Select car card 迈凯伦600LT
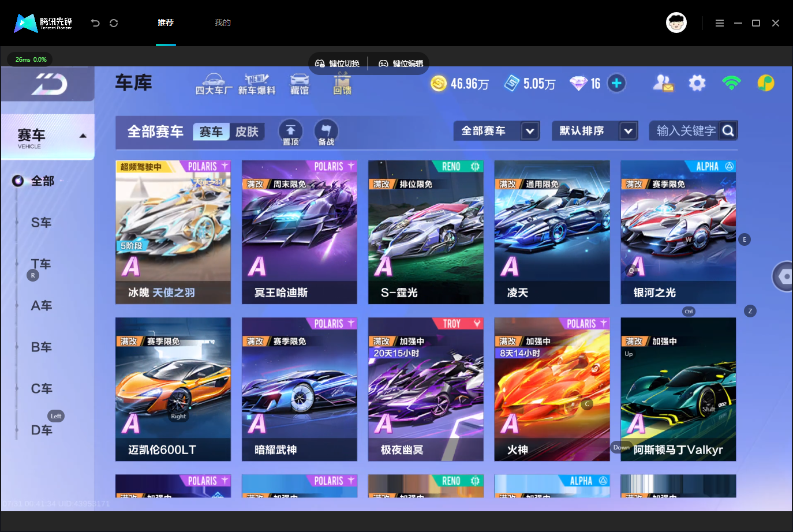 click(173, 389)
